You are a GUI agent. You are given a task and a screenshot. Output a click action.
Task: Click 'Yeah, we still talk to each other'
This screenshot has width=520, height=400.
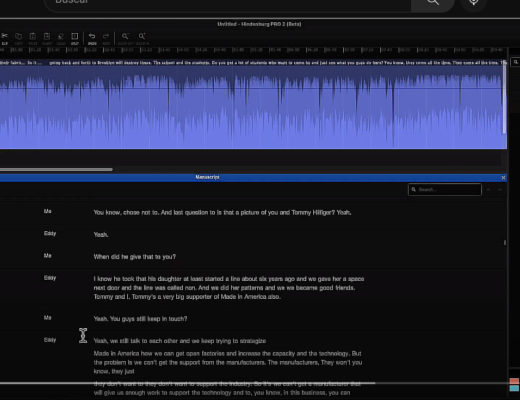coord(180,341)
